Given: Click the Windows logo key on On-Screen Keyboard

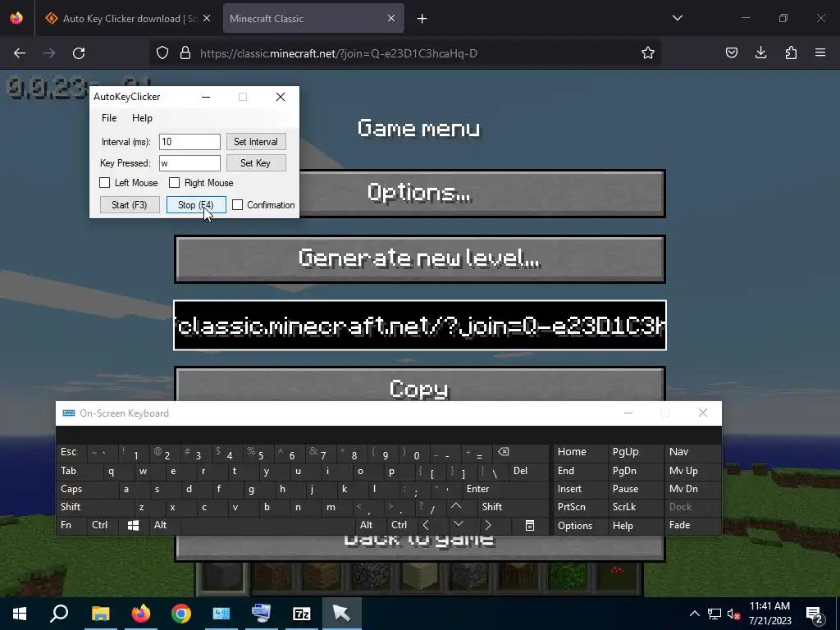Looking at the screenshot, I should tap(134, 526).
